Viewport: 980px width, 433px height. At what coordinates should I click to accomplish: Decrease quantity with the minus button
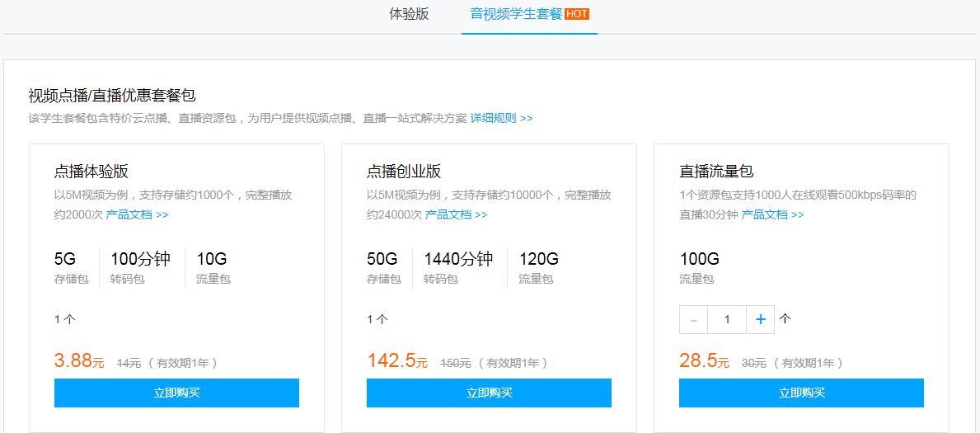(693, 319)
